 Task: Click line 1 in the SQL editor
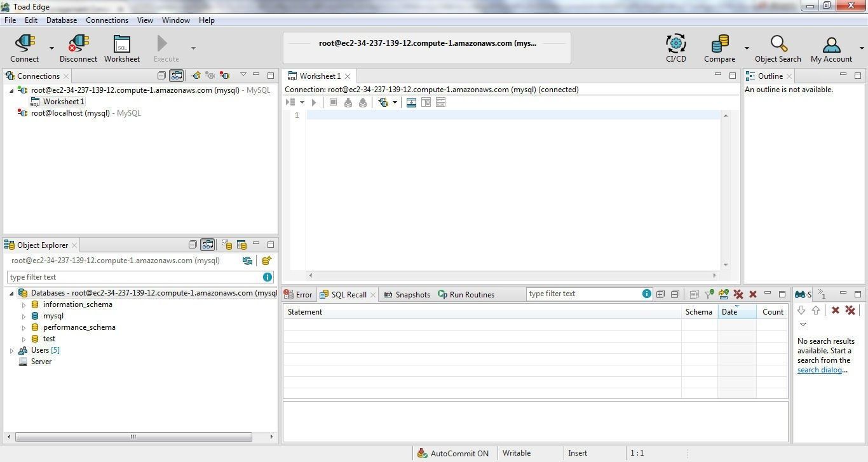point(513,115)
